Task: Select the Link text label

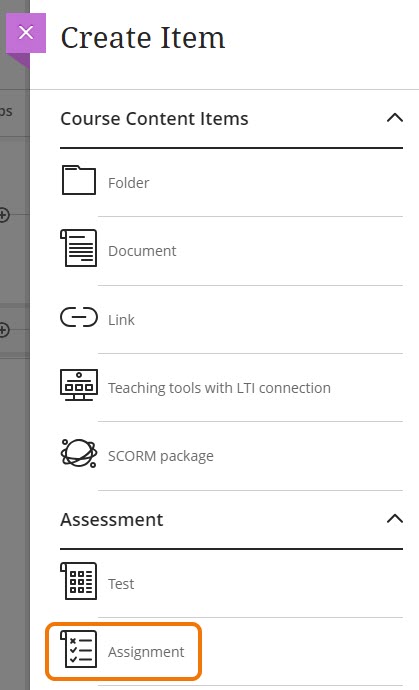Action: click(121, 319)
